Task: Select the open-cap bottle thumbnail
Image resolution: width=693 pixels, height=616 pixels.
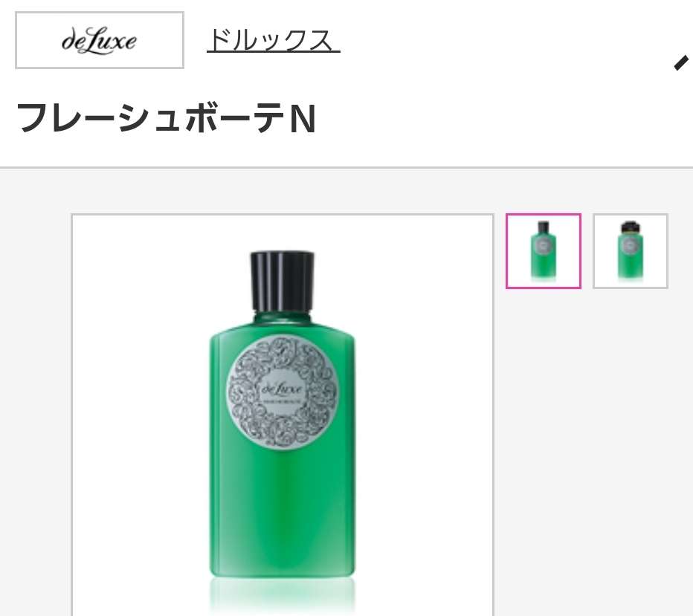Action: [x=631, y=251]
